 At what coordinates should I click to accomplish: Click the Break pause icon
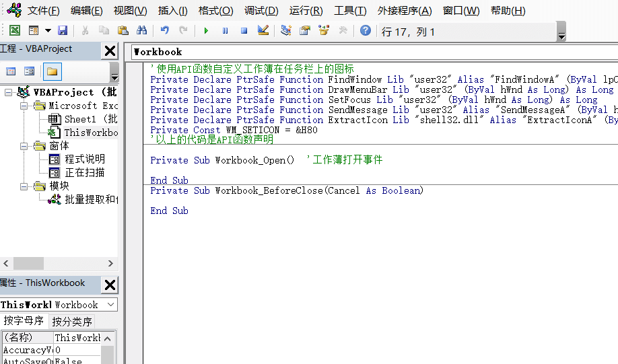pos(225,30)
